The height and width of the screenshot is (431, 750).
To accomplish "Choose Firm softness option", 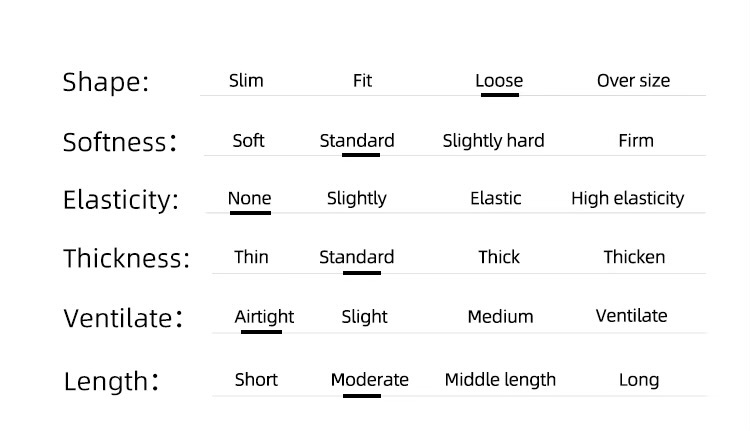I will (636, 140).
